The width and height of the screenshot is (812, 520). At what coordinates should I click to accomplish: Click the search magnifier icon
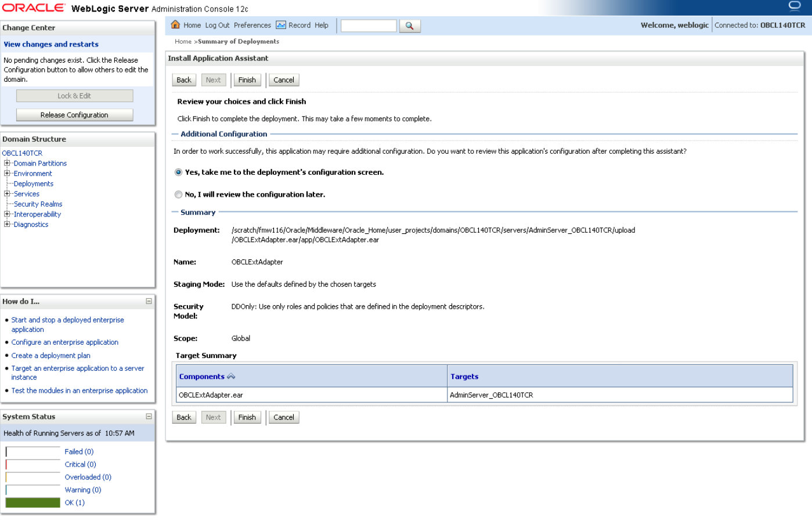coord(410,25)
